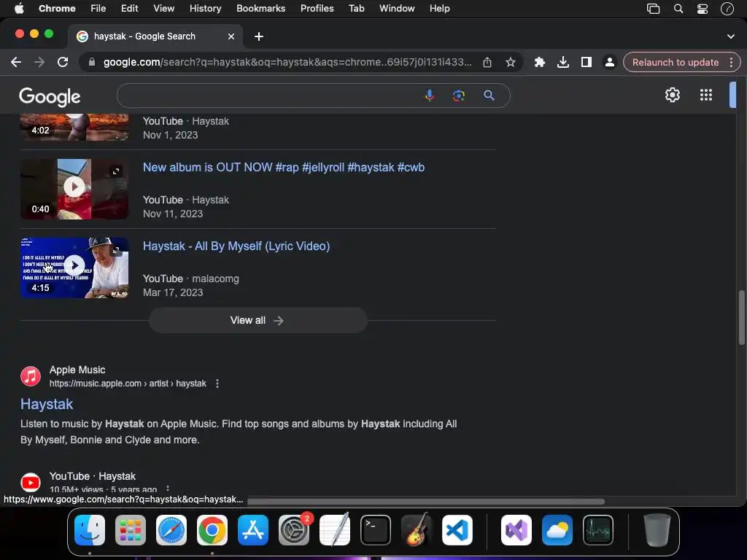Open Chrome menu in menu bar
Viewport: 747px width, 560px height.
coord(57,8)
